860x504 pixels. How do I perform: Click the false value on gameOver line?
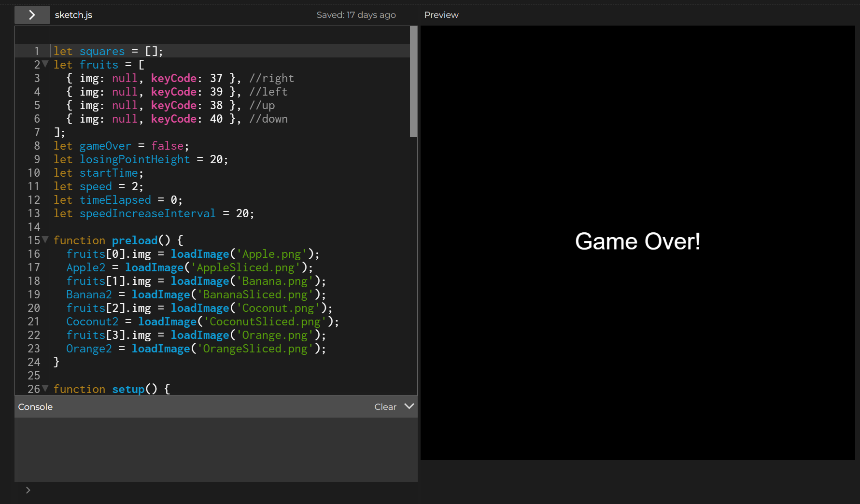tap(167, 146)
